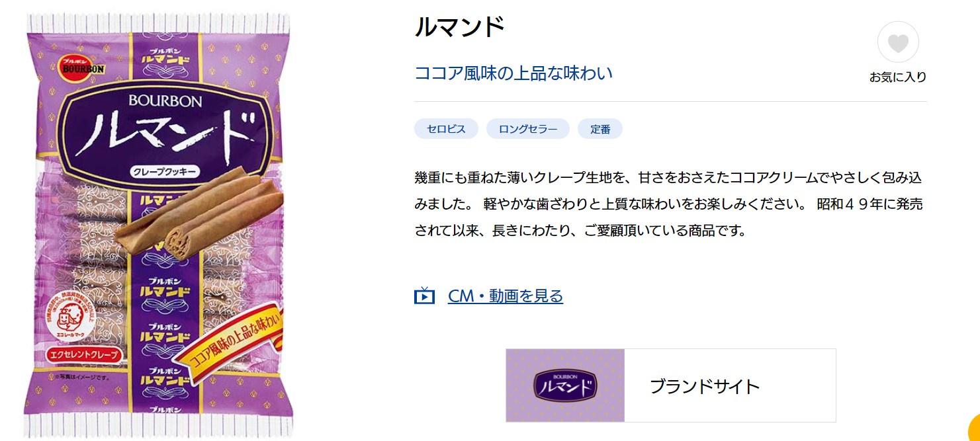Image resolution: width=980 pixels, height=441 pixels.
Task: Open the CM・動画を見る link
Action: tap(506, 296)
